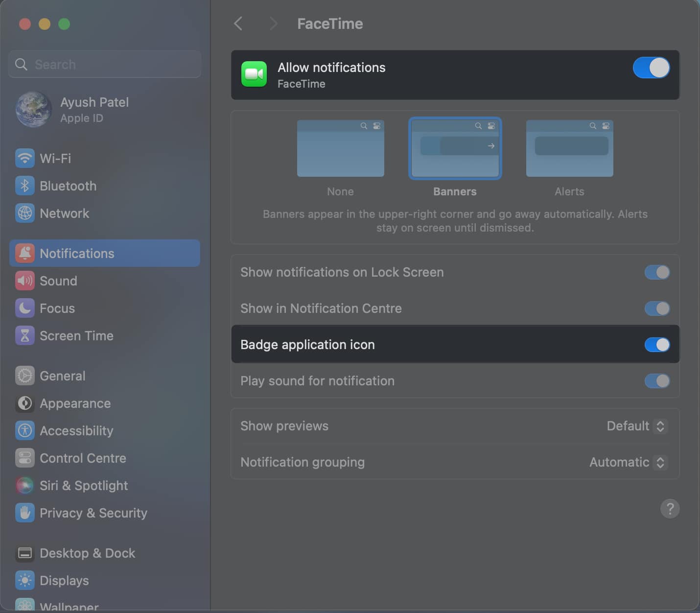Select Appearance label in sidebar
This screenshot has width=700, height=613.
[75, 403]
